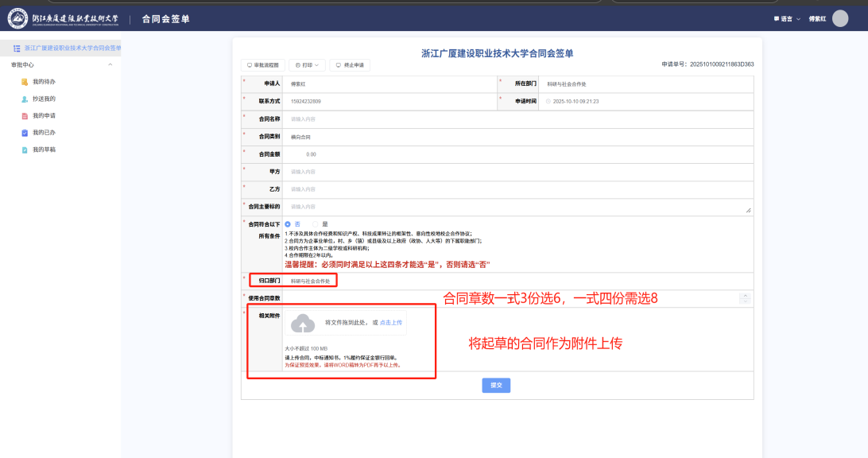Click the 点击上传 link

pyautogui.click(x=392, y=323)
